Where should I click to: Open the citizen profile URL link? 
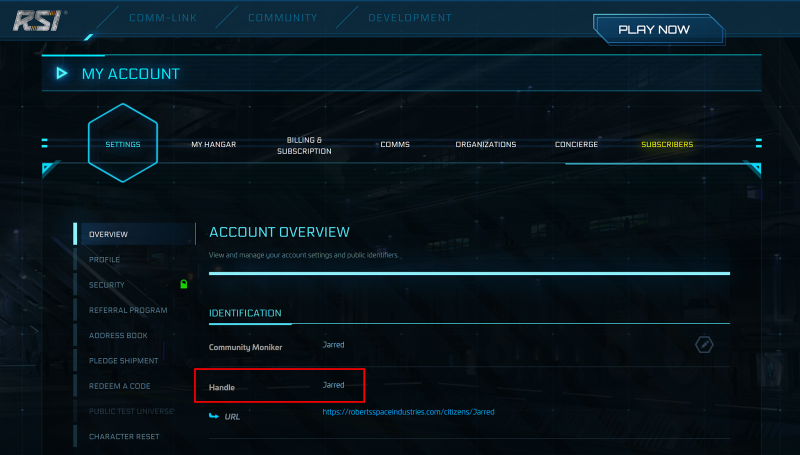coord(408,412)
